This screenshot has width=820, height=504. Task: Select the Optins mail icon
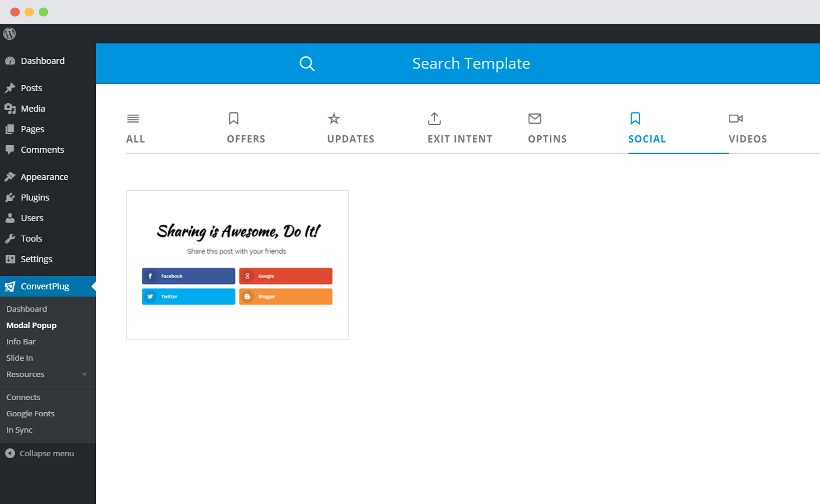[x=535, y=118]
